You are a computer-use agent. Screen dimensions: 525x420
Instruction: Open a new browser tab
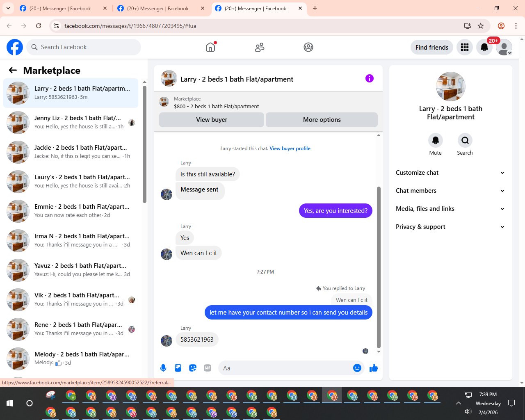pyautogui.click(x=315, y=8)
